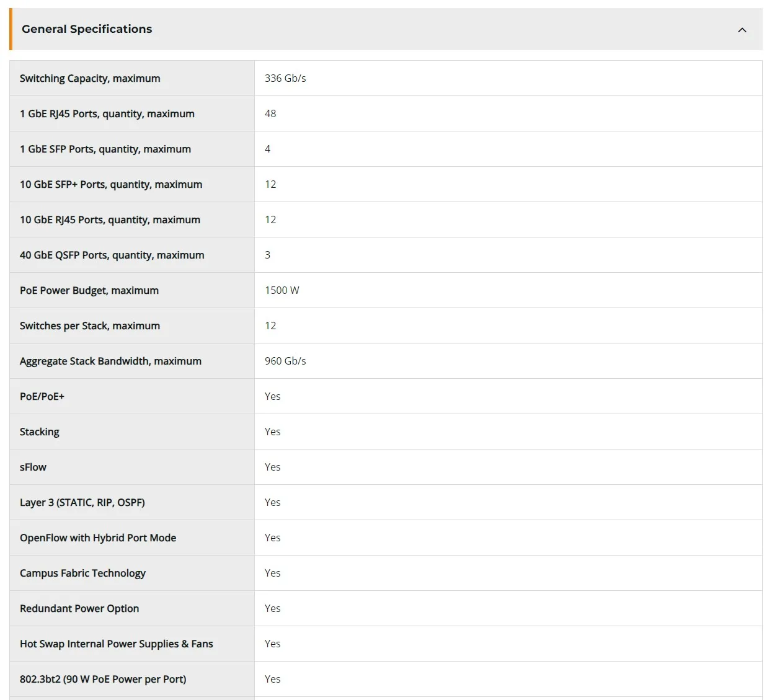Screen dimensions: 772x700
Task: Click the Layer 3 (STATIC, RIP, OSPF) label
Action: [x=82, y=502]
